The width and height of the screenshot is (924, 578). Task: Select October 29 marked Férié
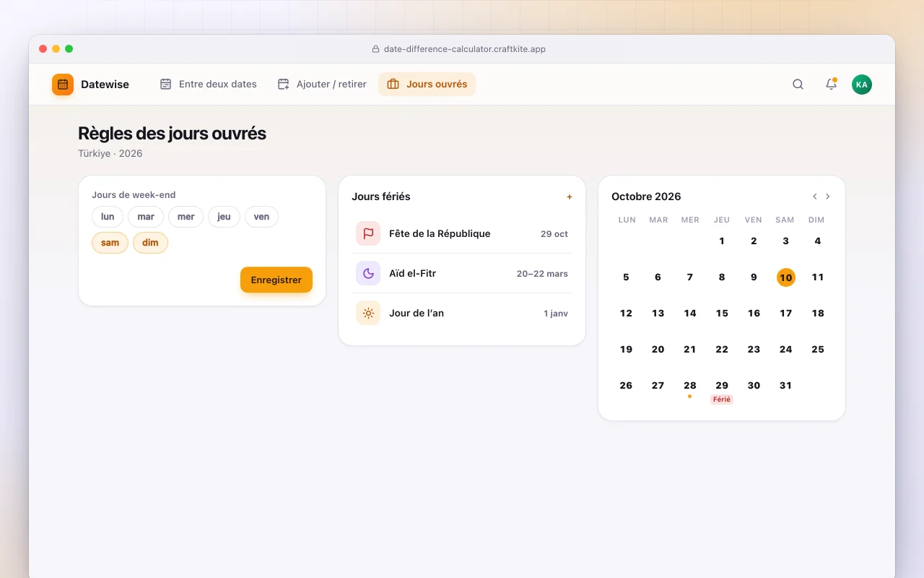[722, 391]
